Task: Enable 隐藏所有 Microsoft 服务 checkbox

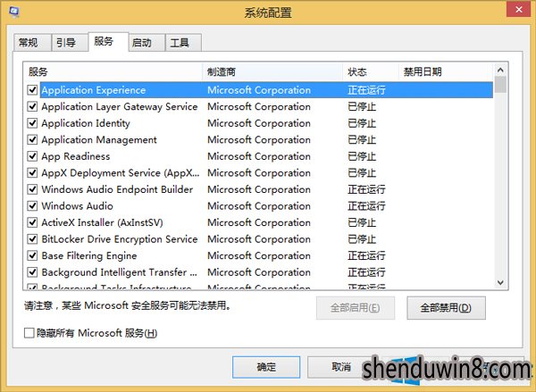Action: (29, 332)
